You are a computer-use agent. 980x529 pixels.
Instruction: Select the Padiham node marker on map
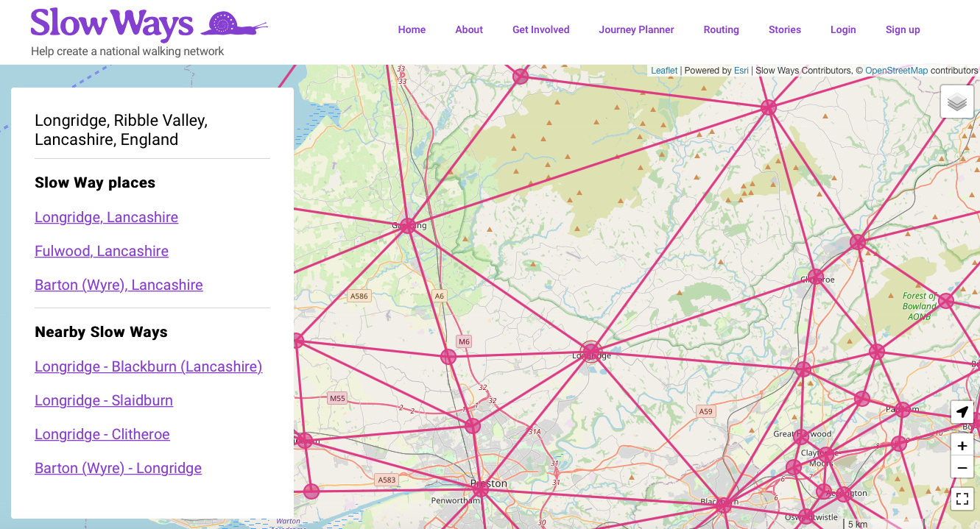(x=903, y=410)
